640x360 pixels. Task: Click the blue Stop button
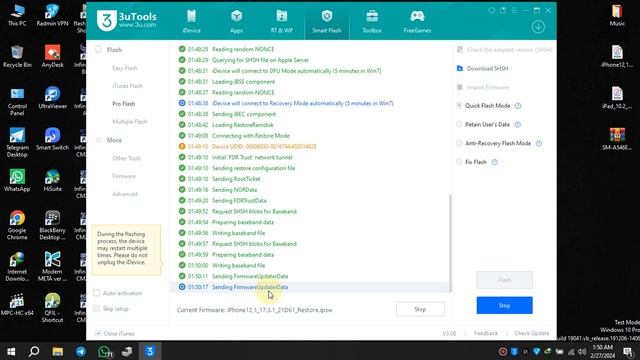point(504,305)
